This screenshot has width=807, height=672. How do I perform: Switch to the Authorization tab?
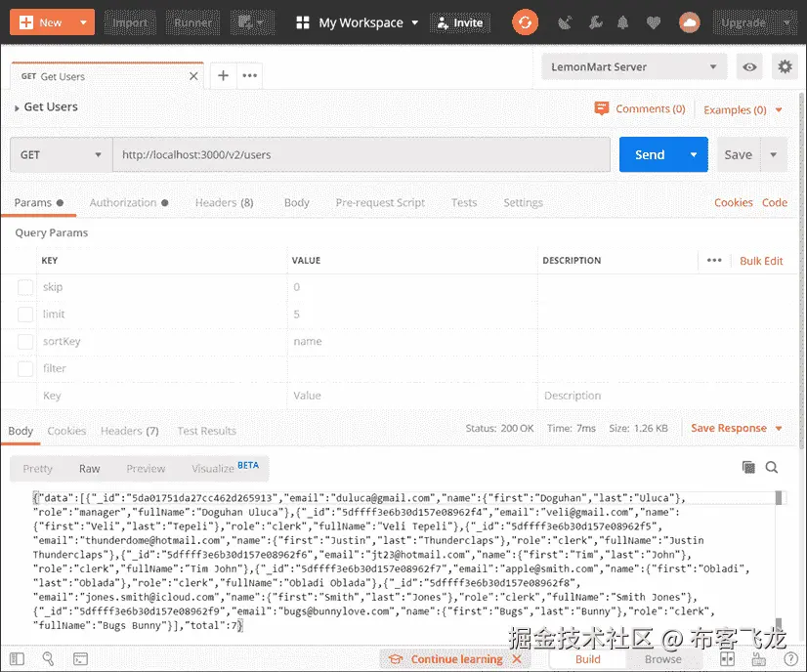[129, 203]
